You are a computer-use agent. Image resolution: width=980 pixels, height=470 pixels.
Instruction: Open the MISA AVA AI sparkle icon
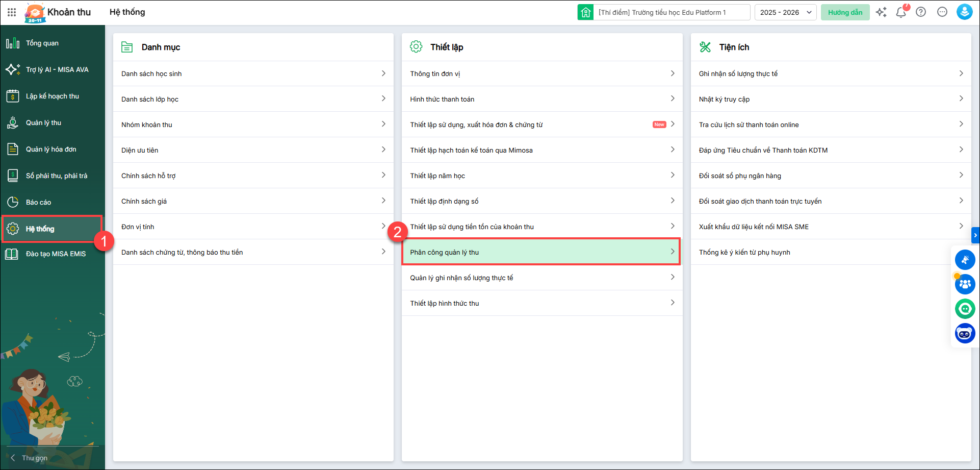[881, 12]
